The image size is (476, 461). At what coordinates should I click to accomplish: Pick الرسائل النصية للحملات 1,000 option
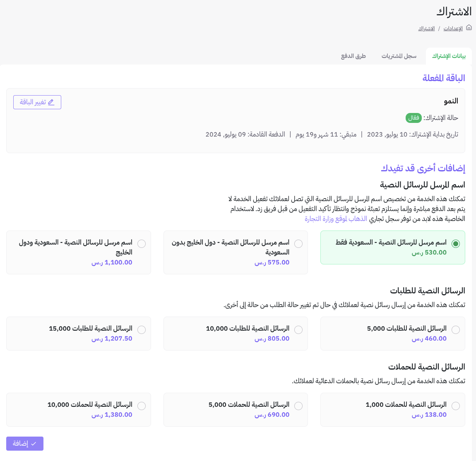click(455, 406)
